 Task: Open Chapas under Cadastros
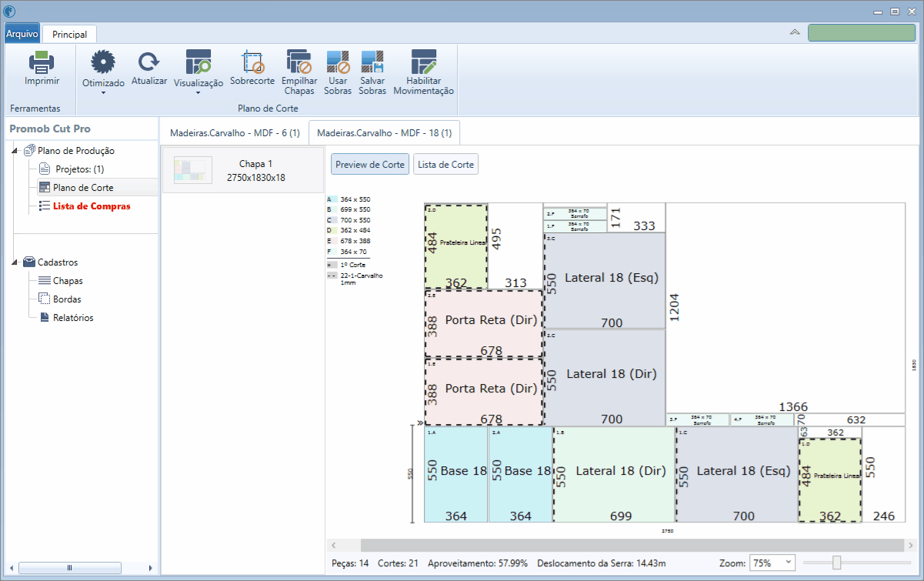pos(68,281)
